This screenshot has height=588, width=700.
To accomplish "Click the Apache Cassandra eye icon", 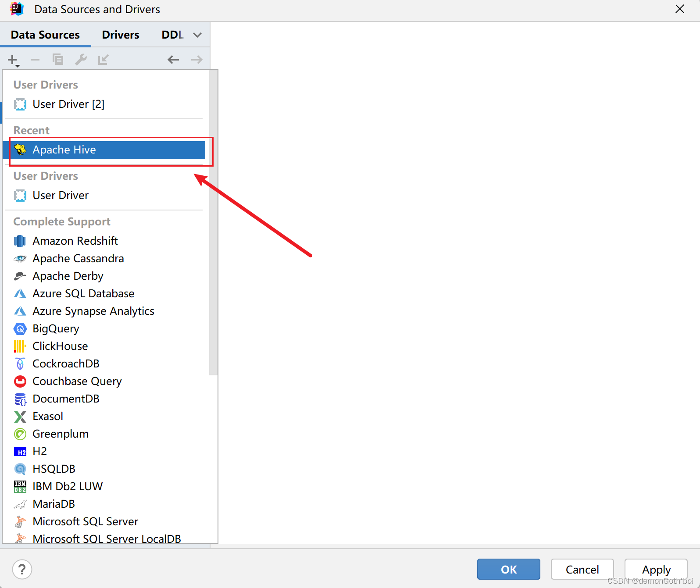I will tap(20, 258).
